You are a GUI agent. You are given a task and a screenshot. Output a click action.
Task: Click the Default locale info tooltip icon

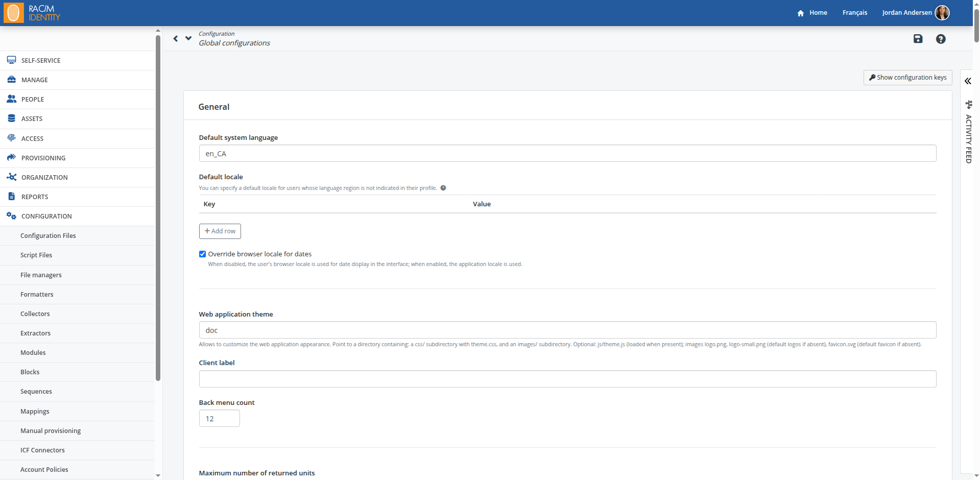coord(443,188)
